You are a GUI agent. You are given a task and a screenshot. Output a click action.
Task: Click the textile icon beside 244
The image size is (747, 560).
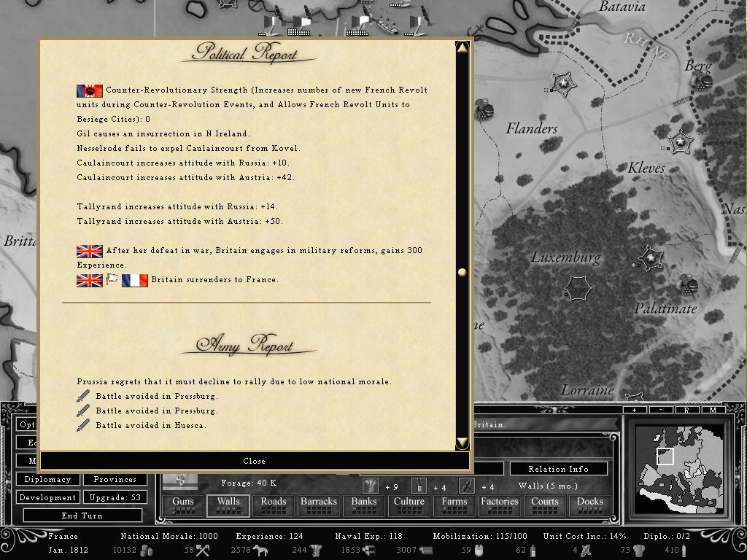[x=315, y=551]
